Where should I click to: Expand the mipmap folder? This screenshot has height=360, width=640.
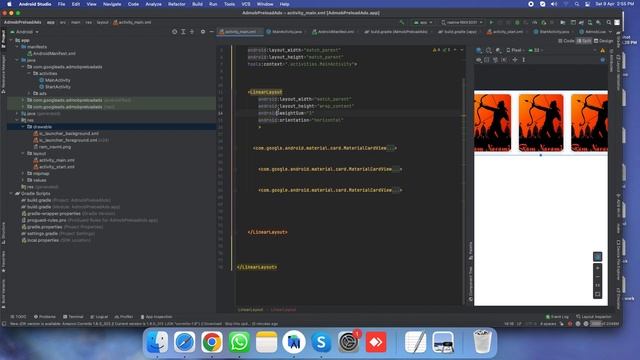click(x=23, y=173)
